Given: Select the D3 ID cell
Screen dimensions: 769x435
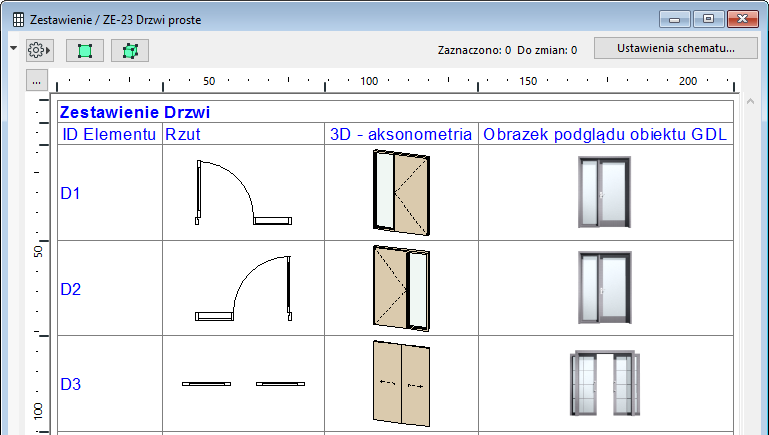Looking at the screenshot, I should coord(110,384).
